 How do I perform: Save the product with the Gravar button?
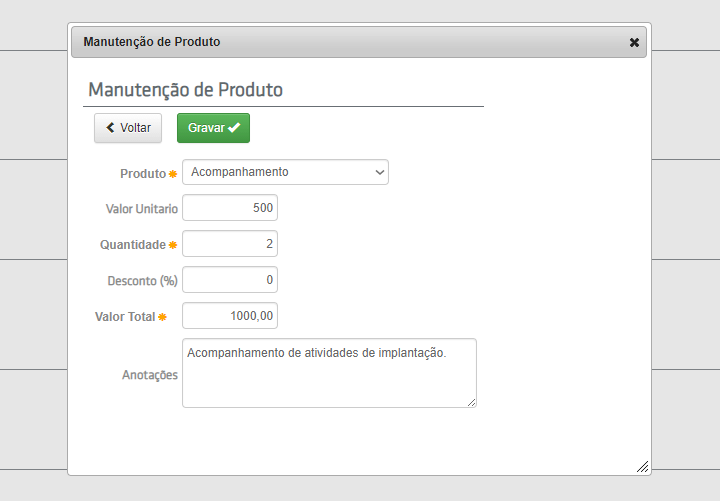click(x=213, y=128)
